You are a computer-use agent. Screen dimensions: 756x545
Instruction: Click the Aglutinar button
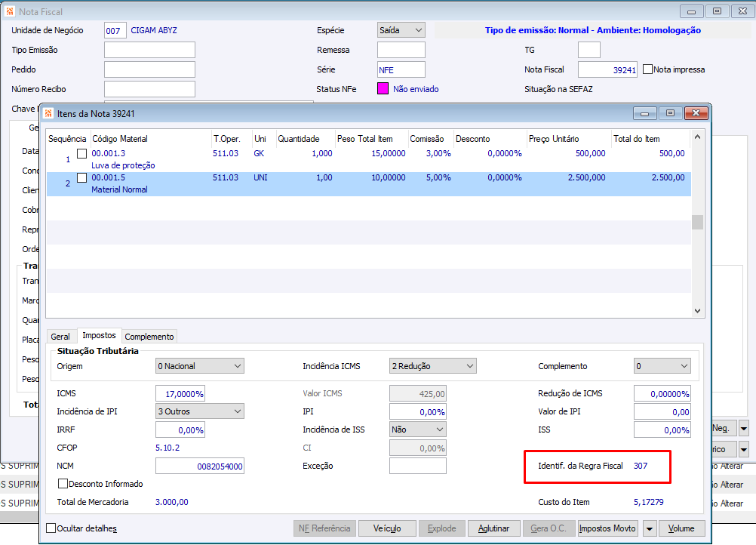click(x=493, y=528)
